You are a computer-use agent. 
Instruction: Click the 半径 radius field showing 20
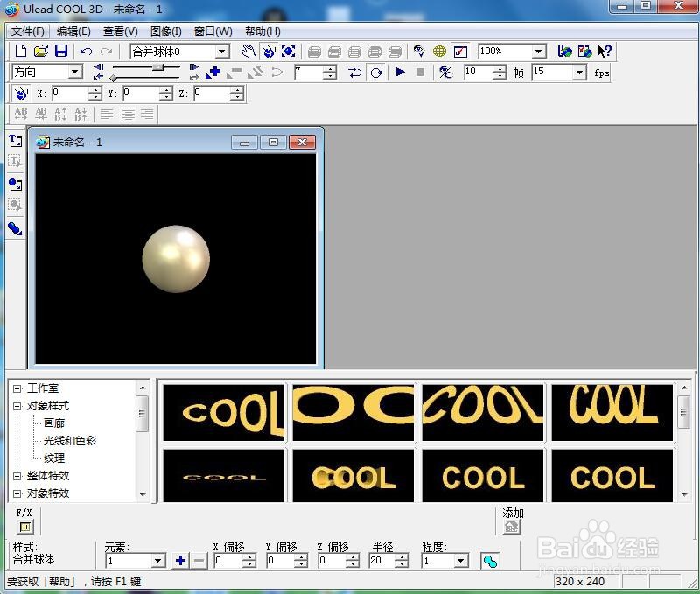382,561
